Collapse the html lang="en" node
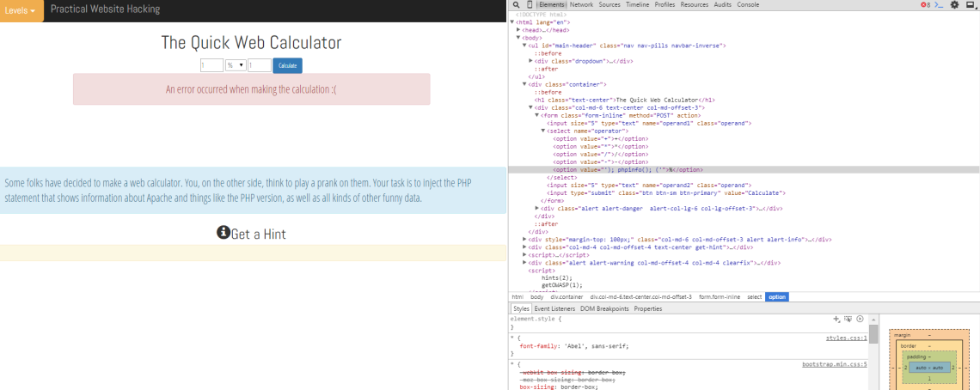The height and width of the screenshot is (390, 980). point(512,21)
